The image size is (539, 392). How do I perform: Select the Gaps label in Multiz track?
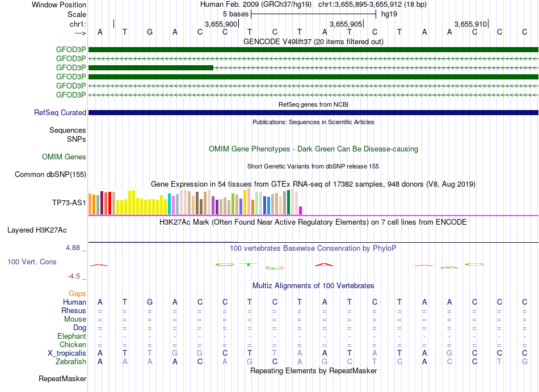(77, 293)
